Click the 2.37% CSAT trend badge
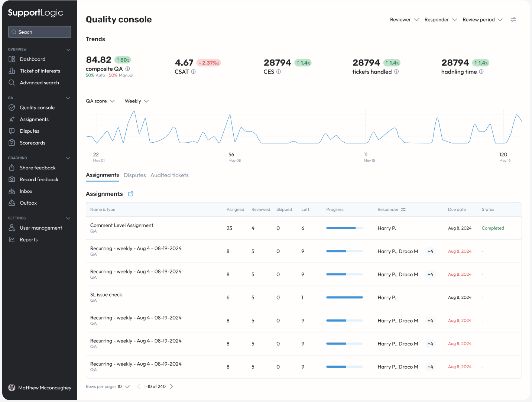 pos(208,63)
